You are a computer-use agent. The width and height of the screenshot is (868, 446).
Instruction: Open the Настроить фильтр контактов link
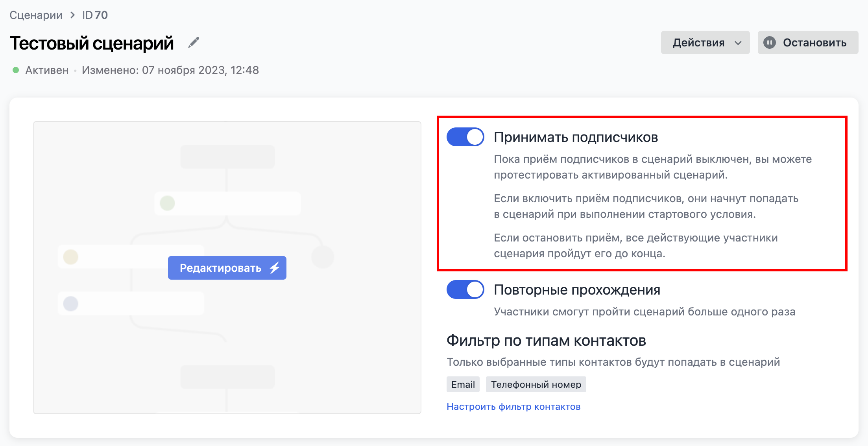pos(513,406)
